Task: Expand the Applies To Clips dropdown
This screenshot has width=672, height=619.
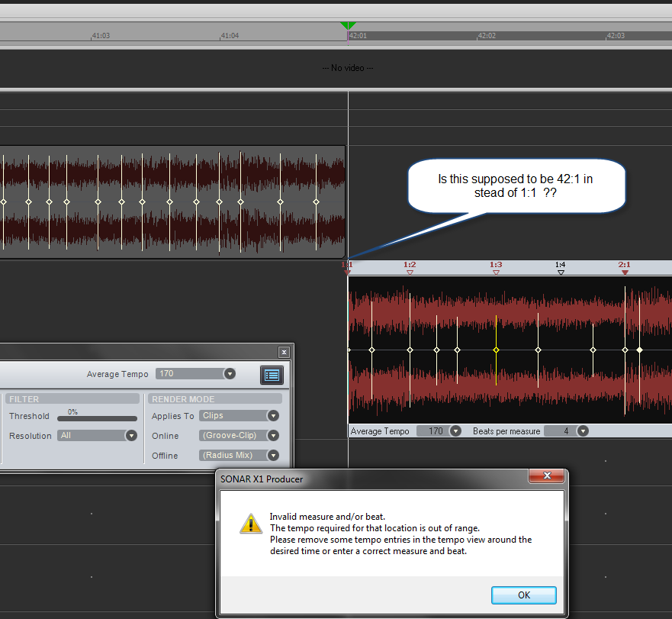Action: 273,416
